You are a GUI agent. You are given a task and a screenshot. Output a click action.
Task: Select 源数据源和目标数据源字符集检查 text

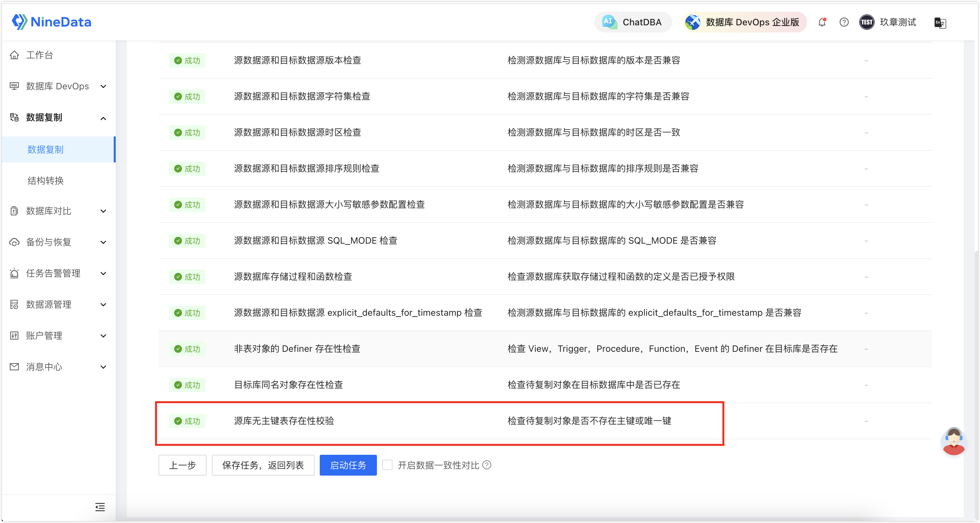[x=302, y=96]
